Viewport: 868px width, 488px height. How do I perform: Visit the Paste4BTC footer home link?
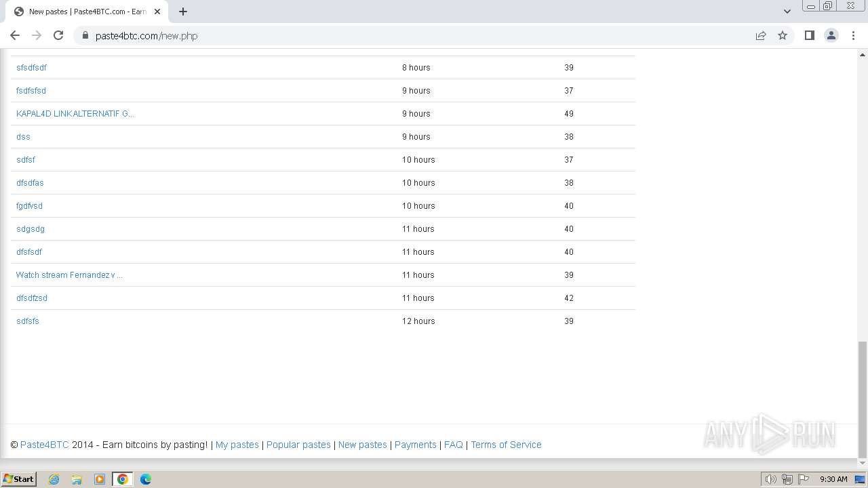click(x=45, y=445)
